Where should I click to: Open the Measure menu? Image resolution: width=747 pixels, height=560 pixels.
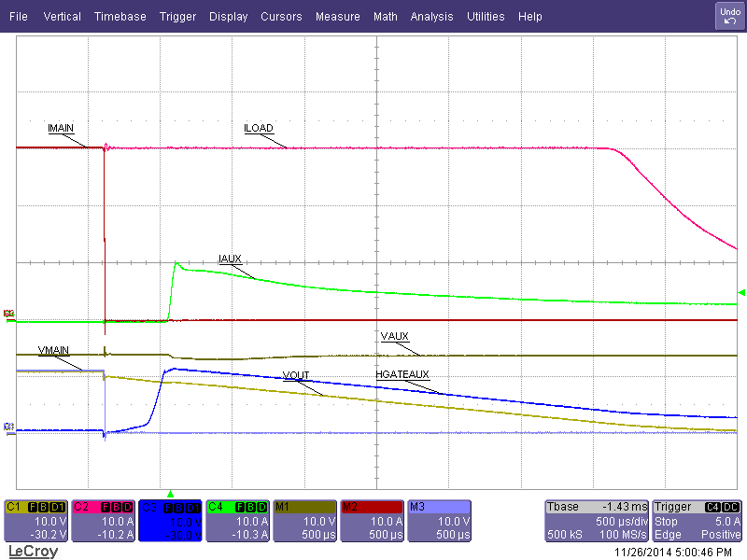tap(337, 16)
